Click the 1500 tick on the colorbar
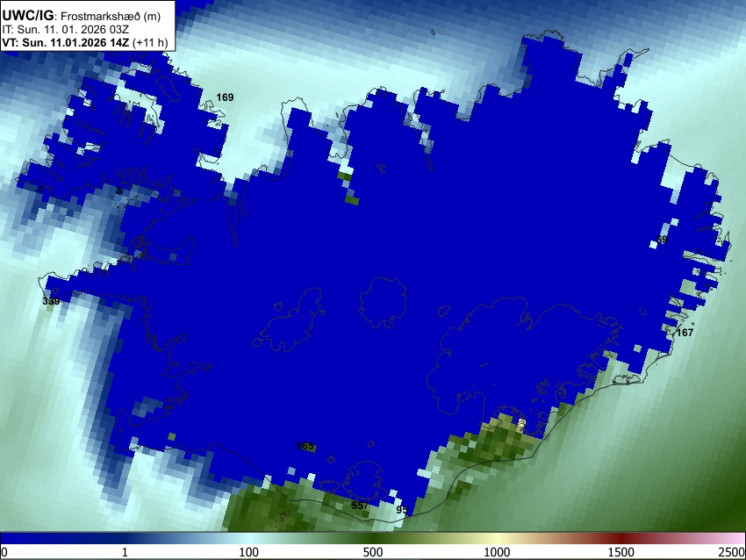The image size is (746, 560). [621, 552]
